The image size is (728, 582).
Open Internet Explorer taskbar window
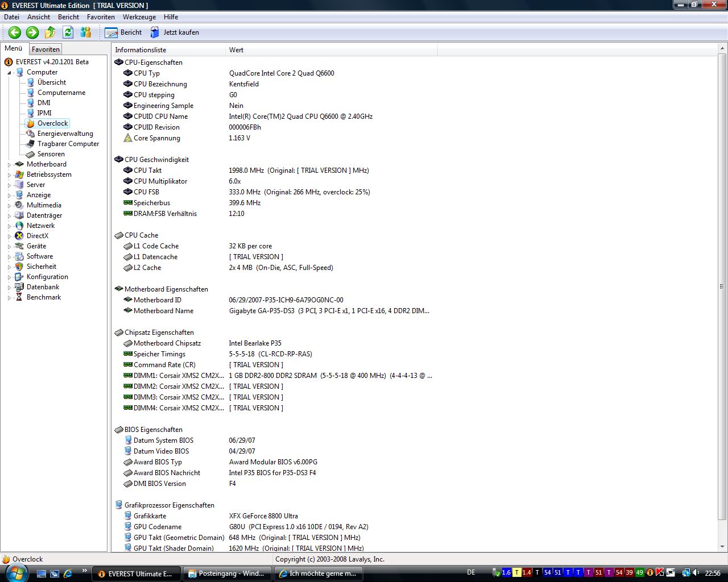318,574
